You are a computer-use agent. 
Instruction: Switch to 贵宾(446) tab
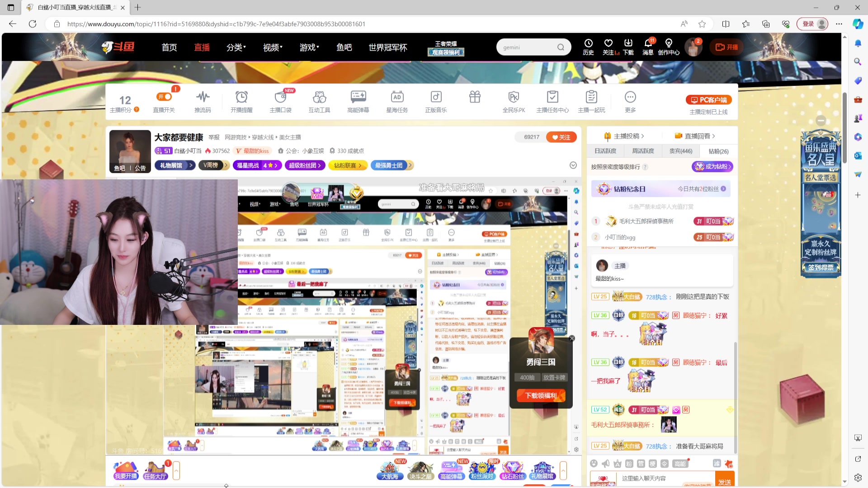point(680,151)
